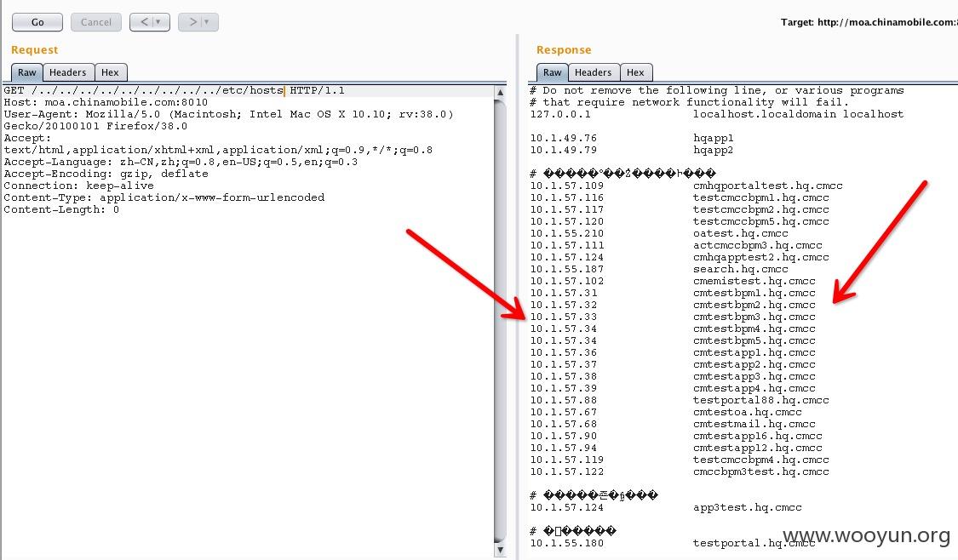Click the request panel vertical scrollbar track
This screenshot has width=958, height=560.
click(x=501, y=321)
